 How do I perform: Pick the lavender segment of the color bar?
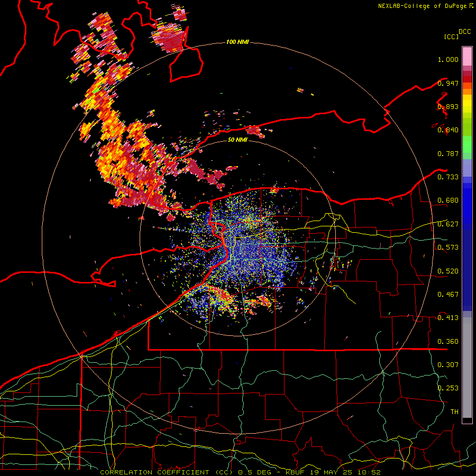[x=467, y=168]
